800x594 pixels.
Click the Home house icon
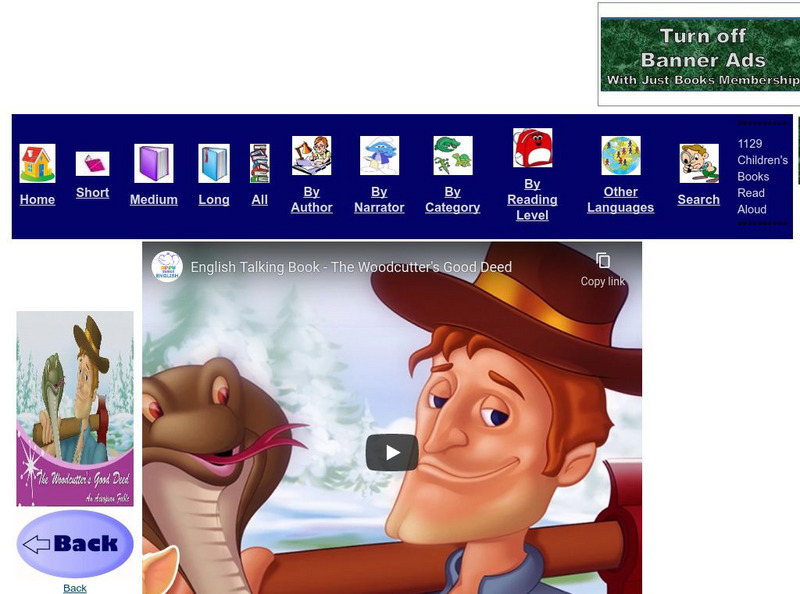pyautogui.click(x=37, y=163)
